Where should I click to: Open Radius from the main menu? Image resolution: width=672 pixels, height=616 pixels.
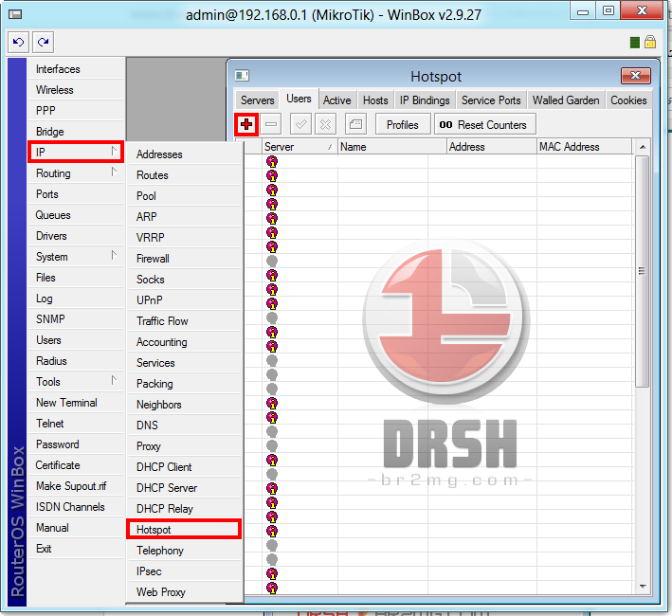pyautogui.click(x=76, y=361)
